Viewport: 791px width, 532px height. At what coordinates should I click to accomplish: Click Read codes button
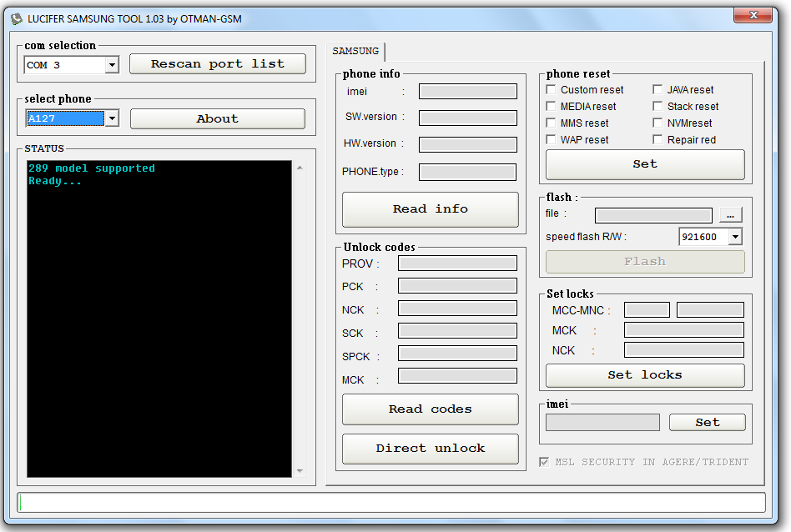click(x=431, y=409)
